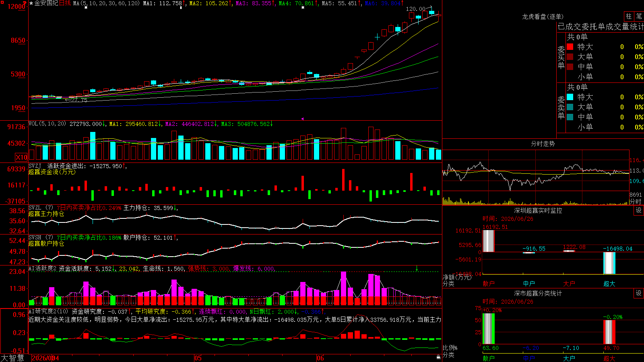Click the 27.75 low price annotation
This screenshot has height=362, width=644.
79,100
